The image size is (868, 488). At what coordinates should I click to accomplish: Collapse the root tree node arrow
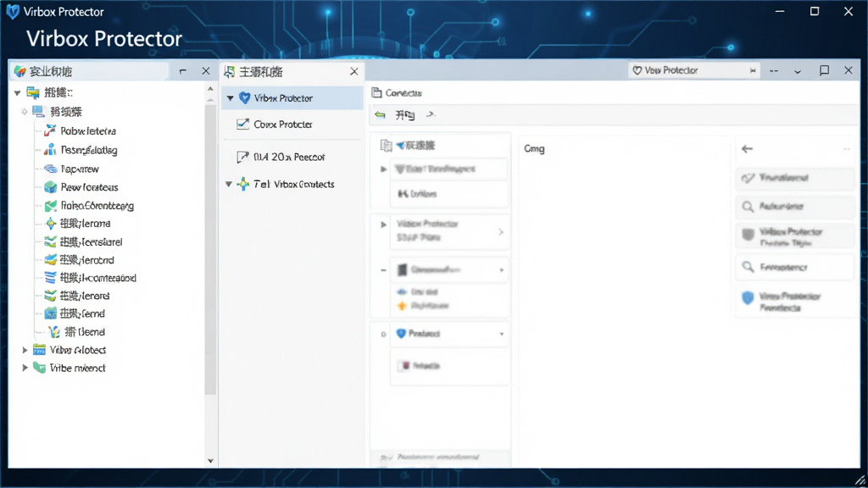pyautogui.click(x=17, y=92)
